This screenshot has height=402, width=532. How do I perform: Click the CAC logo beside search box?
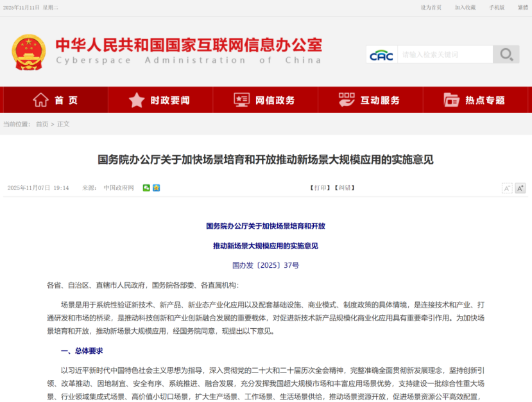[x=381, y=55]
